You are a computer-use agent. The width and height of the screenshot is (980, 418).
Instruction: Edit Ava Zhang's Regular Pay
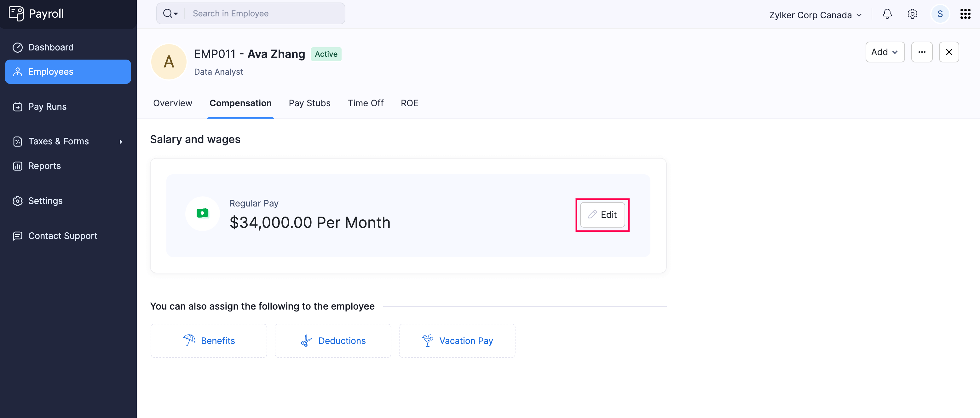point(602,215)
